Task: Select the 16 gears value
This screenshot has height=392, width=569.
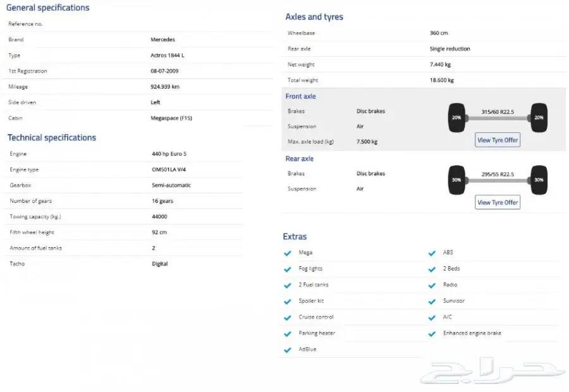Action: pos(162,201)
